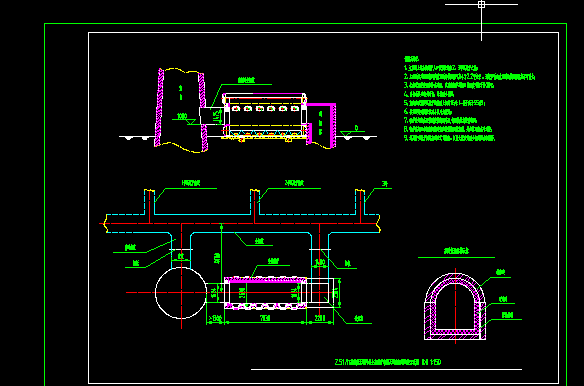Select the first branch leader label at top left of plan

coord(191,183)
